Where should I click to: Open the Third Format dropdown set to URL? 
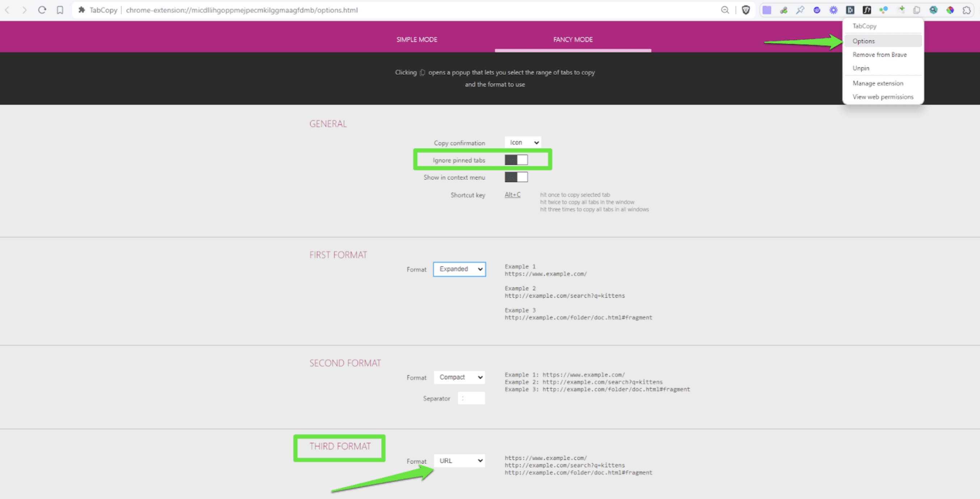459,461
